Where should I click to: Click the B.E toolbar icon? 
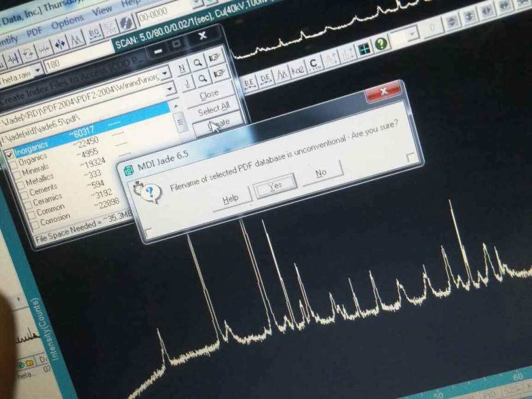pos(249,83)
